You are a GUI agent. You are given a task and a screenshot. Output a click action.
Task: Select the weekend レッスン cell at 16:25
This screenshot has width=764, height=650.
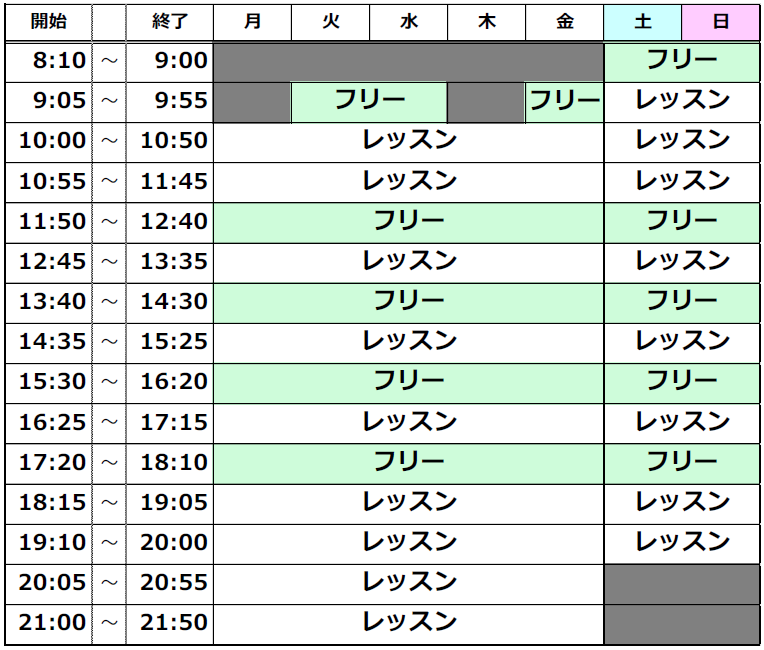[682, 423]
